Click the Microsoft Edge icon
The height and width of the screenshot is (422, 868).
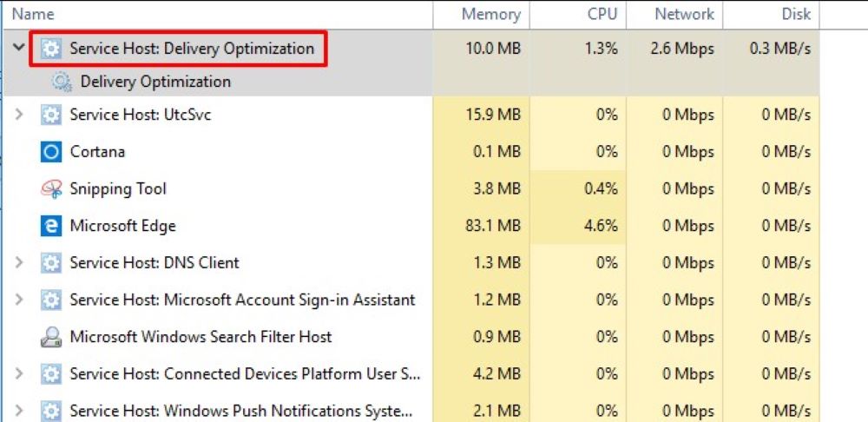(51, 226)
